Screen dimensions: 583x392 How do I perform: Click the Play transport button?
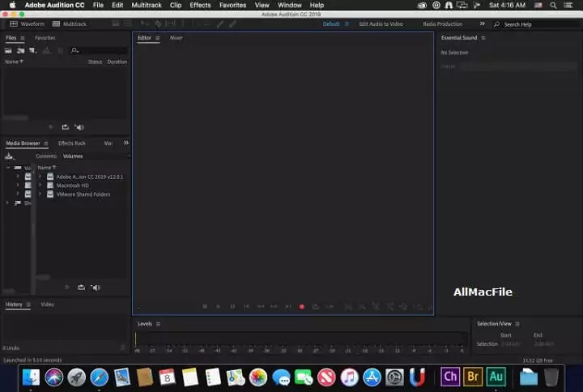click(219, 306)
